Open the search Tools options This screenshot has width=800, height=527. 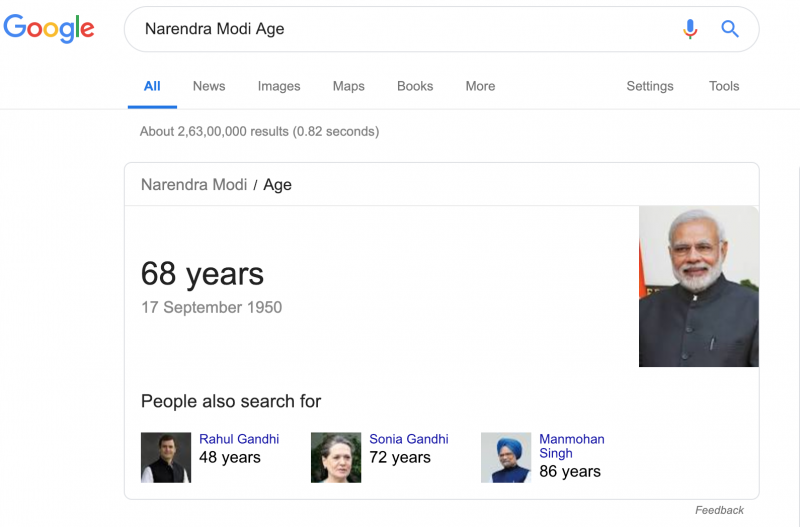coord(723,86)
